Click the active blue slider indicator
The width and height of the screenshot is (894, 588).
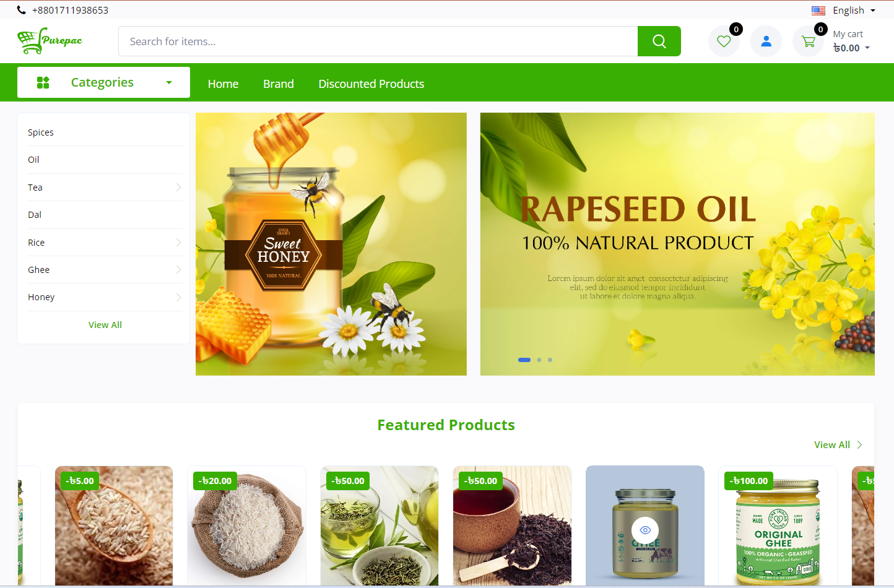524,360
